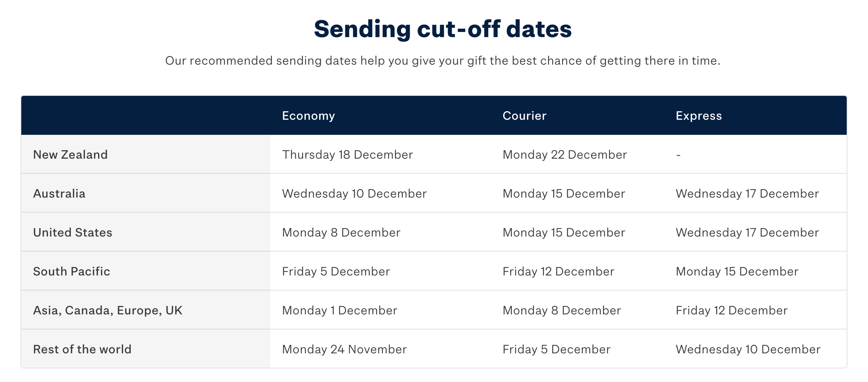
Task: Select the New Zealand row label
Action: 70,155
